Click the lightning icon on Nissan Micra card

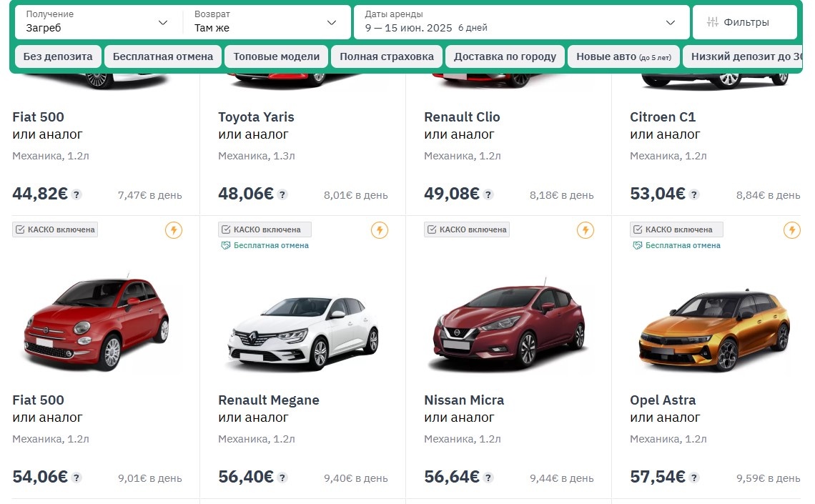click(x=586, y=230)
